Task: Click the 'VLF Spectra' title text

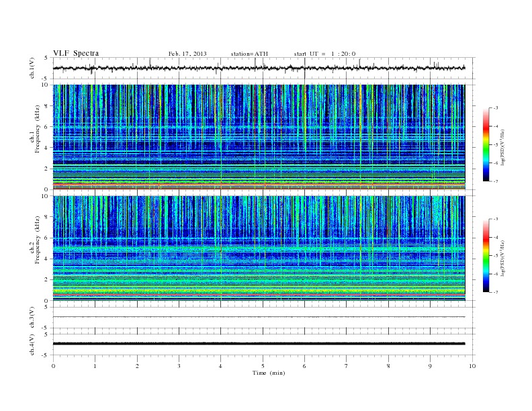Action: pos(76,53)
